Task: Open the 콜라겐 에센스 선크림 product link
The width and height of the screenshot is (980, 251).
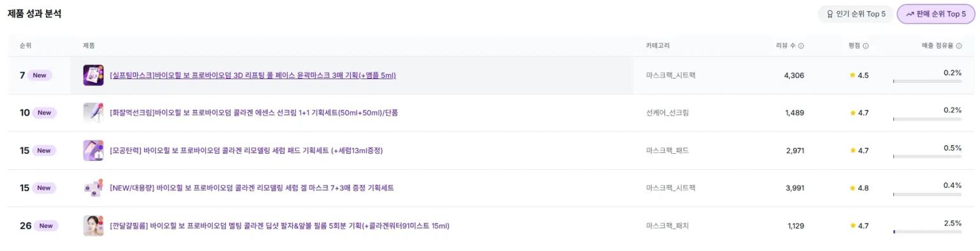Action: (x=254, y=113)
